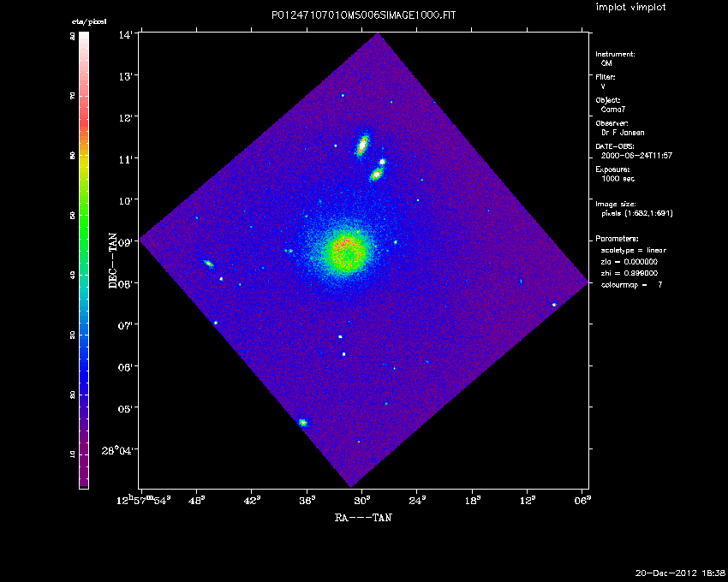Viewport: 728px width, 582px height.
Task: Click the declination tick label 08'
Action: click(125, 283)
